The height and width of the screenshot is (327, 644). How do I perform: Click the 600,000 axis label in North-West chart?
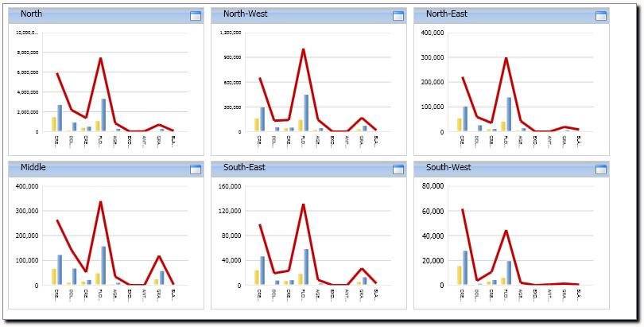pos(233,83)
